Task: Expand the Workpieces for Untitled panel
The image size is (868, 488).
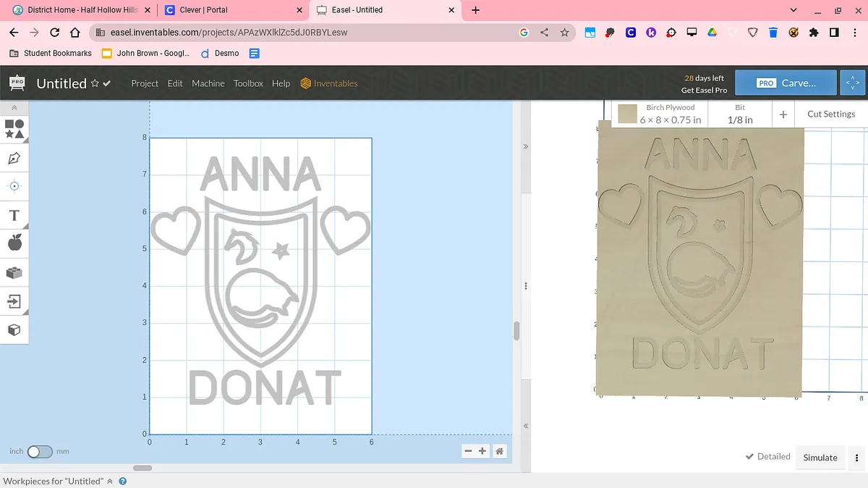Action: point(110,481)
